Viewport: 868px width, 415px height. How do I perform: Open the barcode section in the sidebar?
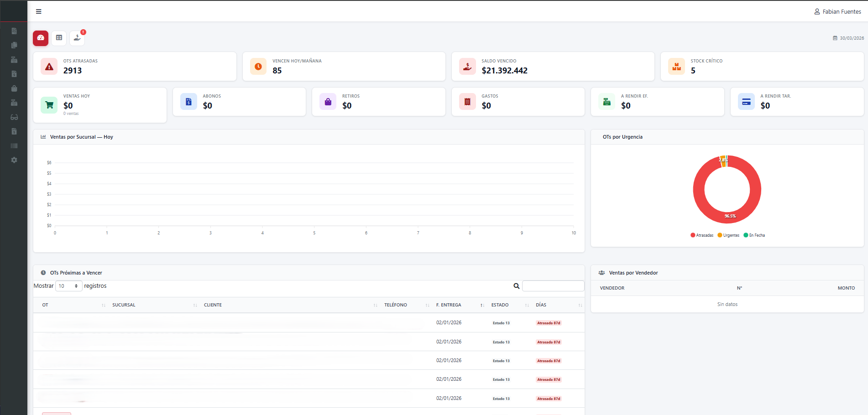[14, 145]
